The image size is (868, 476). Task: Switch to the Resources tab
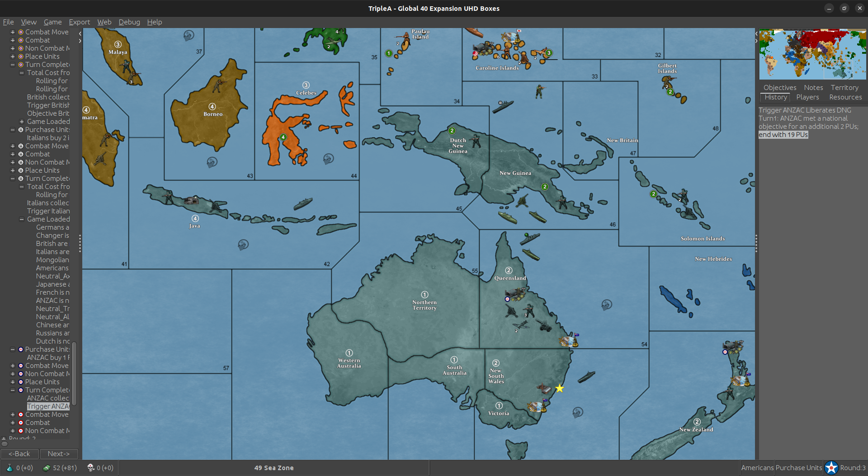pyautogui.click(x=845, y=97)
